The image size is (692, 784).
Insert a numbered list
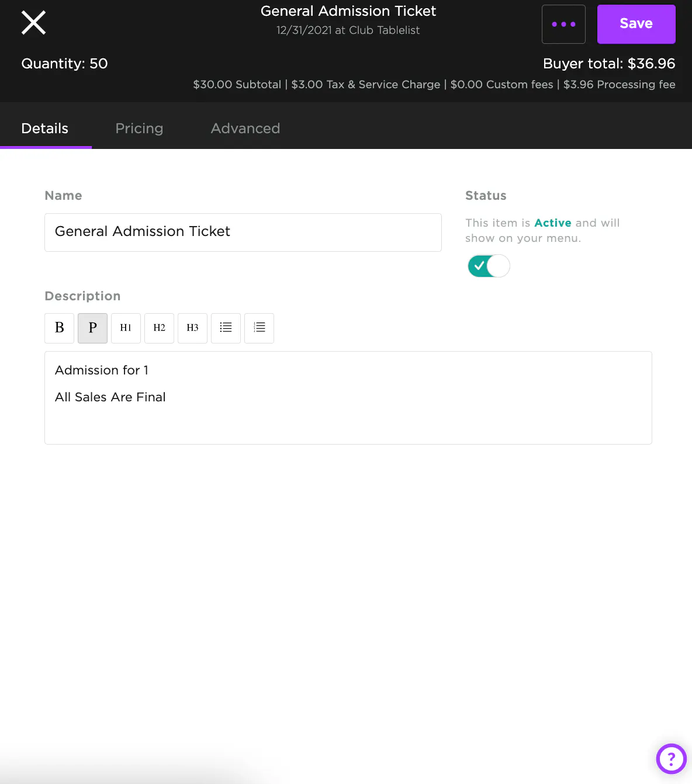[259, 328]
